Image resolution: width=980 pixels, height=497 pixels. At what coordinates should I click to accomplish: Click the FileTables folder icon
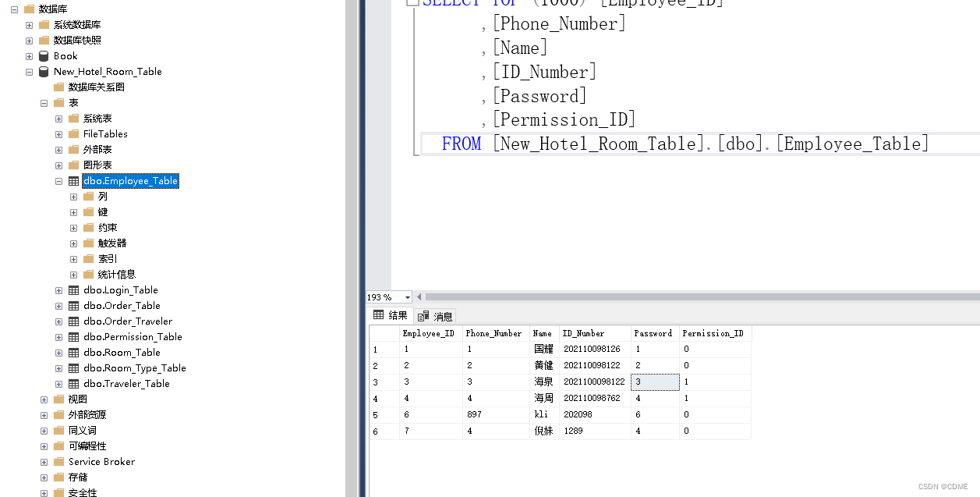(x=73, y=134)
